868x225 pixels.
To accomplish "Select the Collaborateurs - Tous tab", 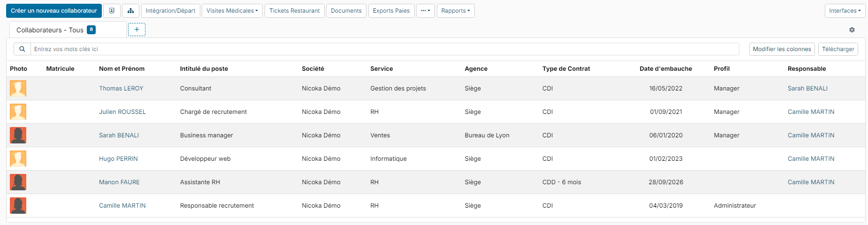I will 68,30.
